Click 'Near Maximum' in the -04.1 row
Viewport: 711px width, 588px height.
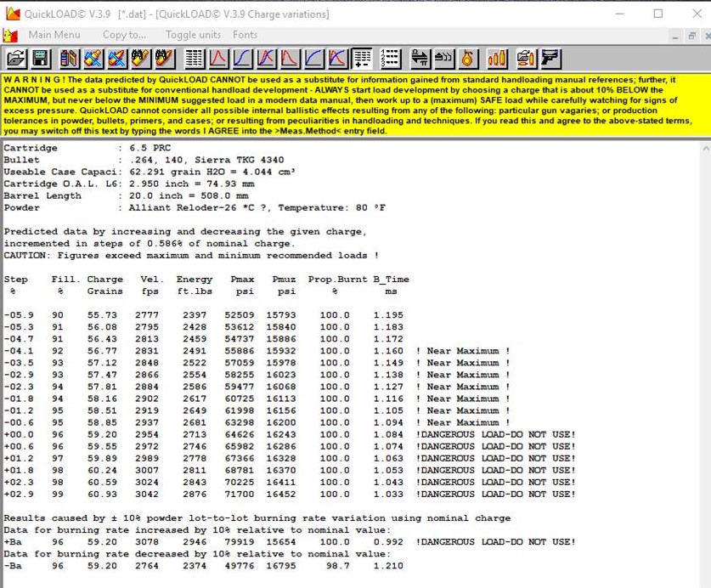(463, 351)
